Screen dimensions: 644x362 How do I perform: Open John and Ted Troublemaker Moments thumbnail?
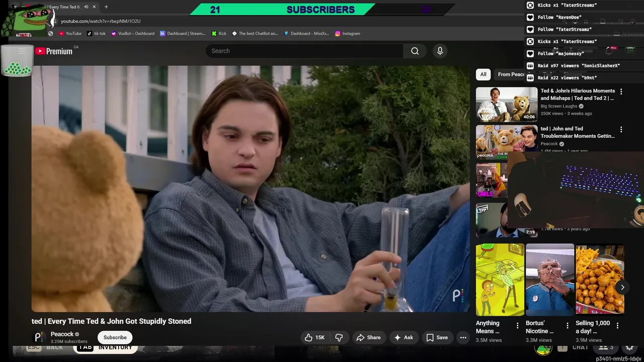(x=507, y=142)
